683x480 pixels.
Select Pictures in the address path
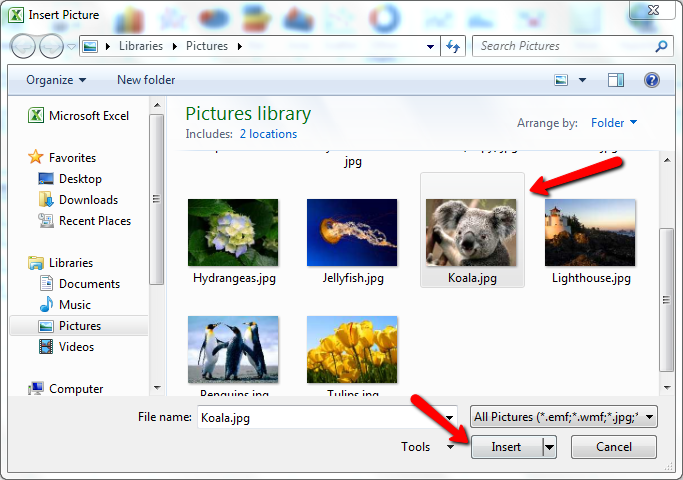coord(207,46)
